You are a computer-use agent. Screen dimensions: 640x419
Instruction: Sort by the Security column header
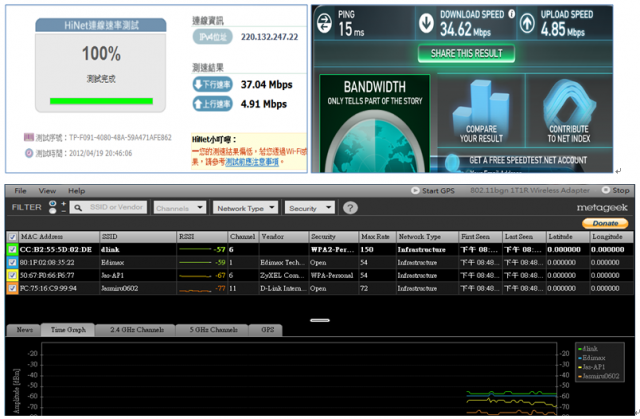(333, 237)
